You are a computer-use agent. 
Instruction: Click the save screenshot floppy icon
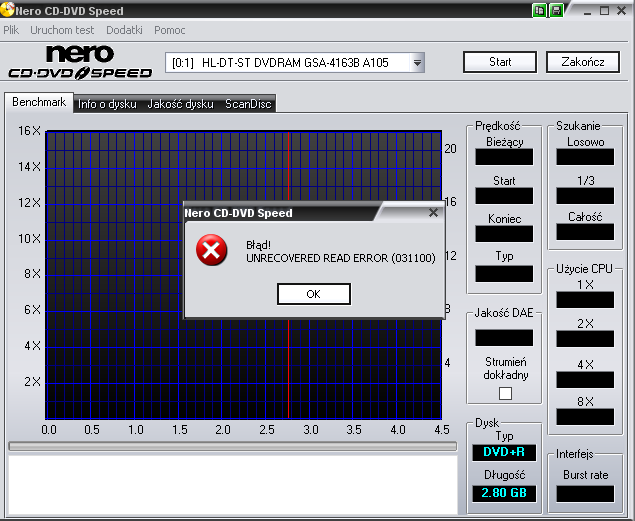(x=556, y=11)
